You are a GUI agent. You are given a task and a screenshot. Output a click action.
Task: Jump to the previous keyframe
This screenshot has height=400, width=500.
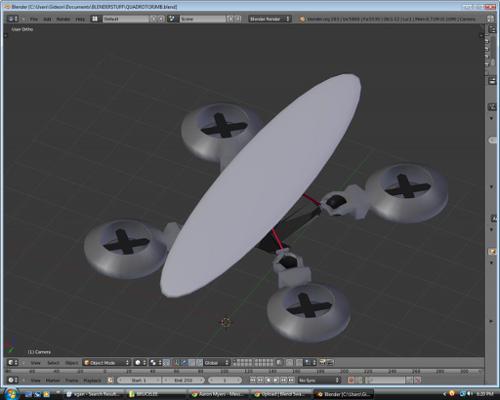click(x=260, y=380)
